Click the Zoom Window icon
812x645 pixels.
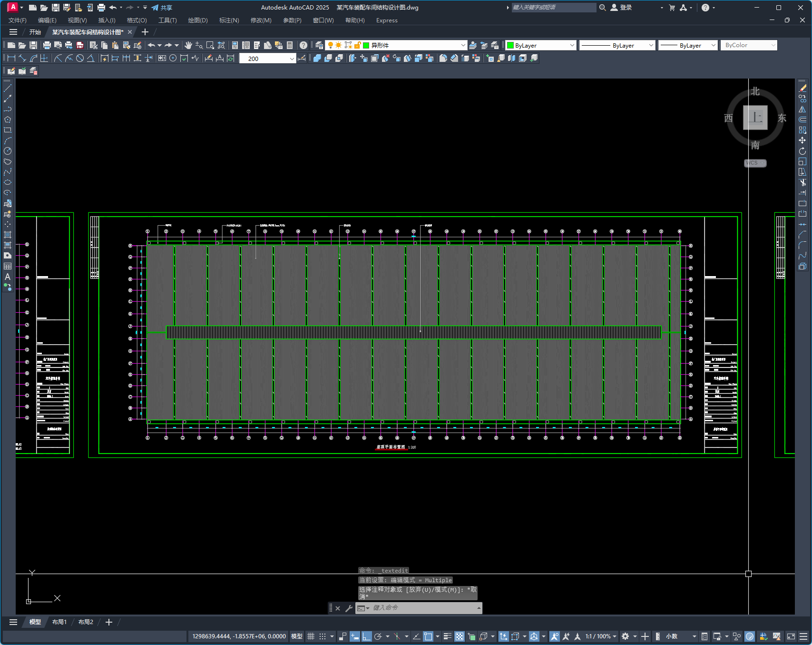tap(210, 45)
